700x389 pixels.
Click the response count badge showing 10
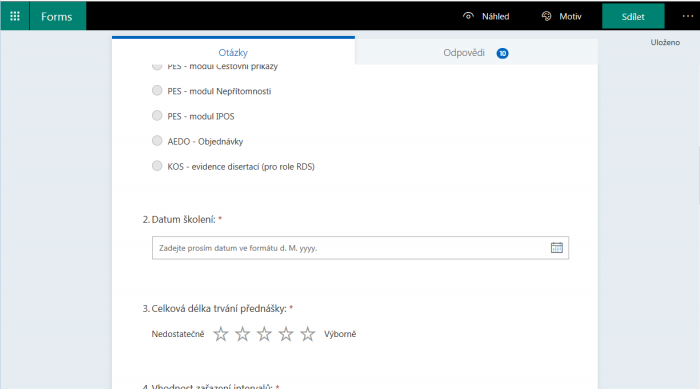(502, 53)
